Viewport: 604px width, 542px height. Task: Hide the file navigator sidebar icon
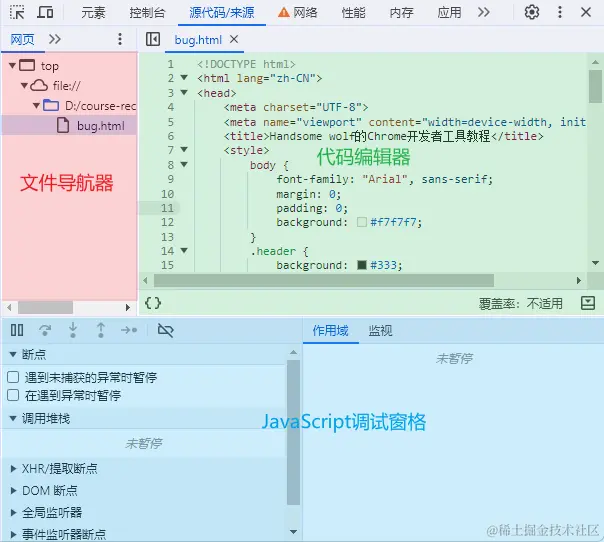153,39
